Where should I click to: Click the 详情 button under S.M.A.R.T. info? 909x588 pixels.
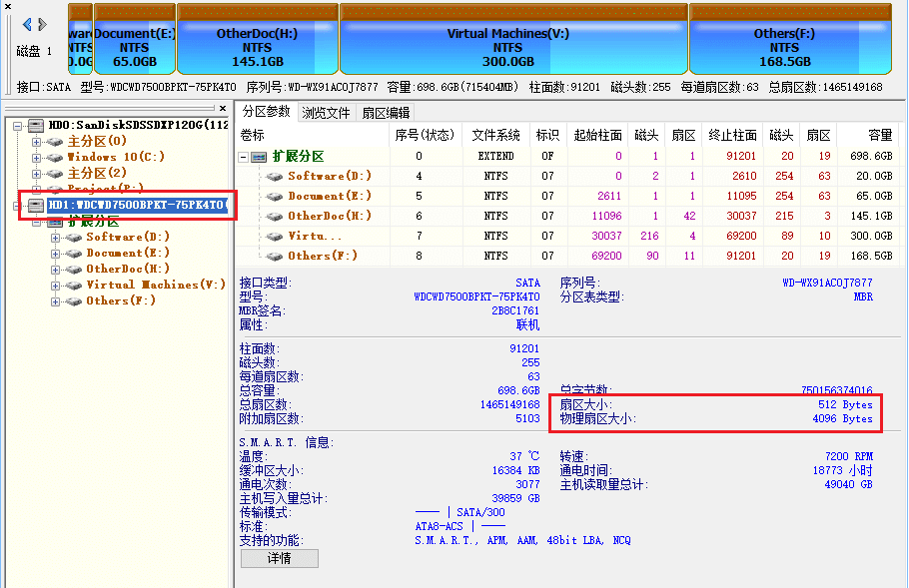tap(279, 558)
